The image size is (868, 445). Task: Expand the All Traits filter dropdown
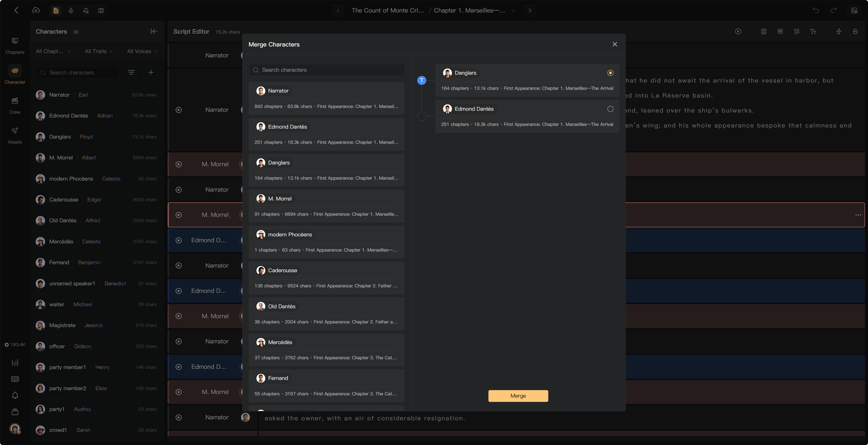(99, 51)
